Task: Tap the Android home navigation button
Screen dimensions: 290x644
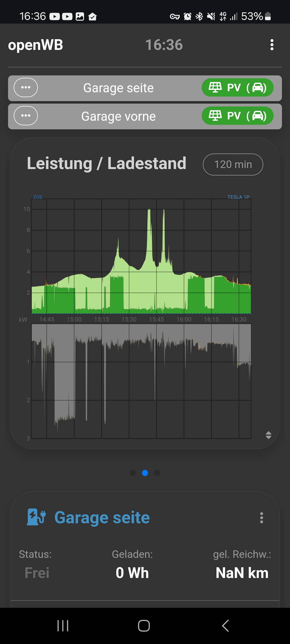Action: 144,626
